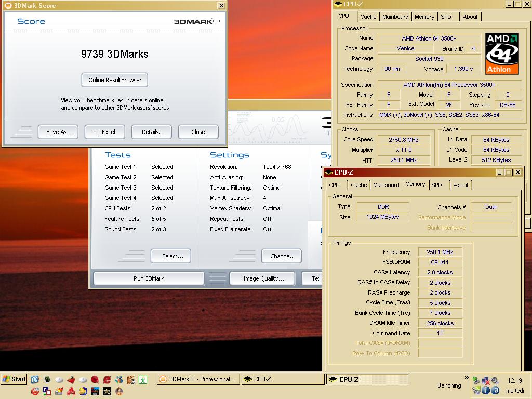Image resolution: width=532 pixels, height=399 pixels.
Task: Expand the Benching toolbar chevron
Action: click(x=467, y=377)
